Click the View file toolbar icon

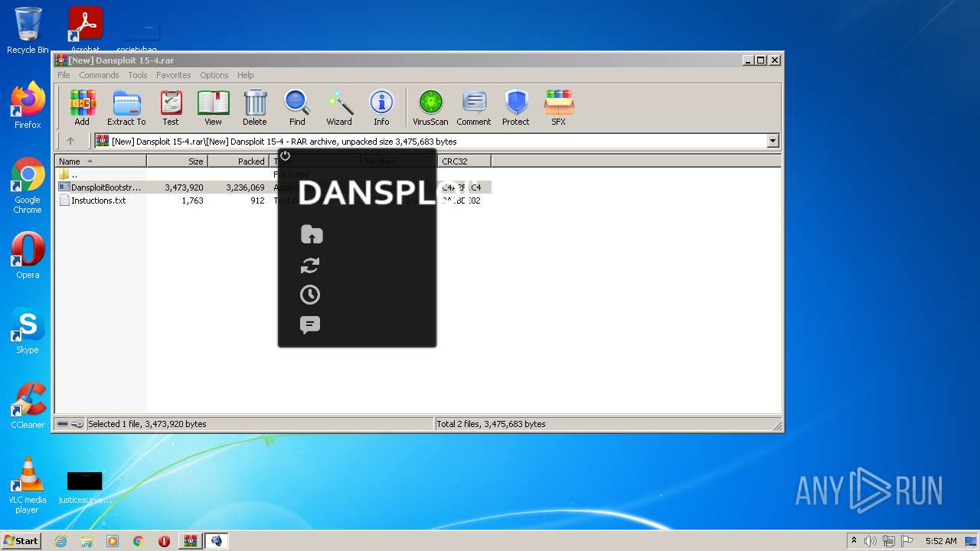[213, 107]
